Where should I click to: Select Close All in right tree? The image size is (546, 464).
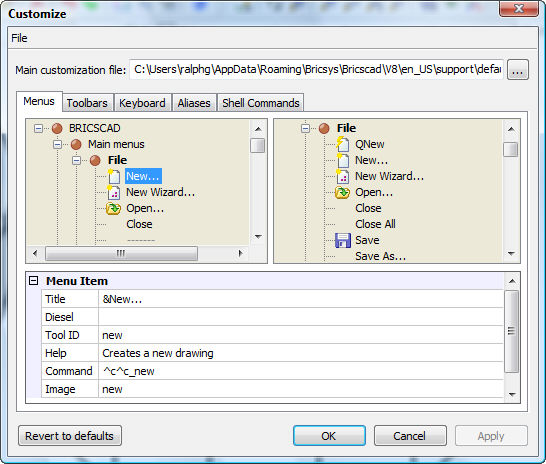[x=375, y=224]
